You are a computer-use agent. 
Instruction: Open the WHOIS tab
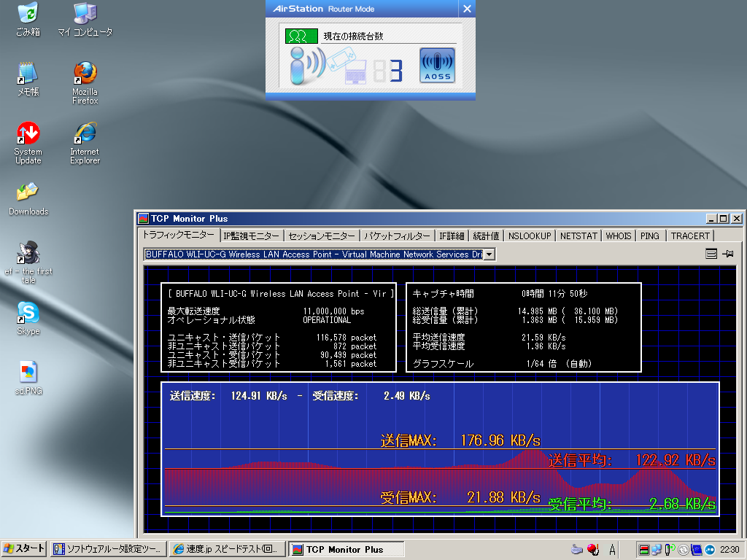[619, 236]
